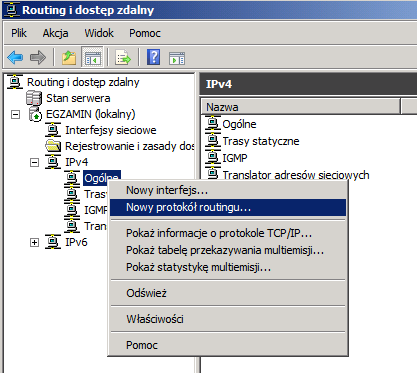Select EGZAMIN (lokalny) in tree
Screen dimensions: 417x373
pos(91,114)
